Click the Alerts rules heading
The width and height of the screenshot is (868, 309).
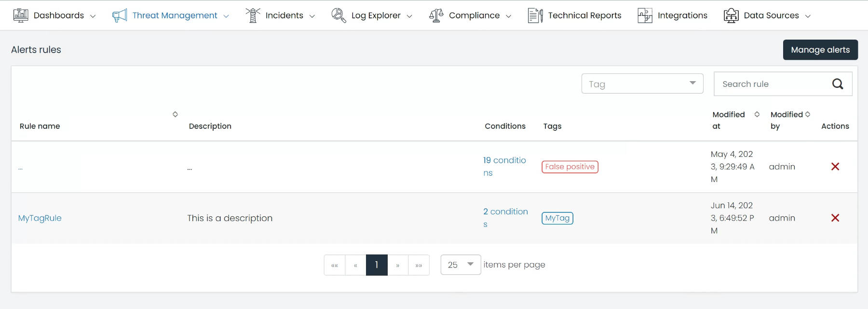point(36,50)
